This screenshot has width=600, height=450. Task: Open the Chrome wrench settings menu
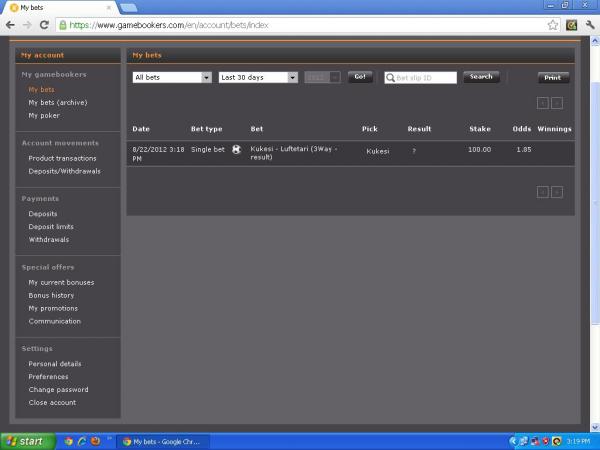[x=588, y=24]
